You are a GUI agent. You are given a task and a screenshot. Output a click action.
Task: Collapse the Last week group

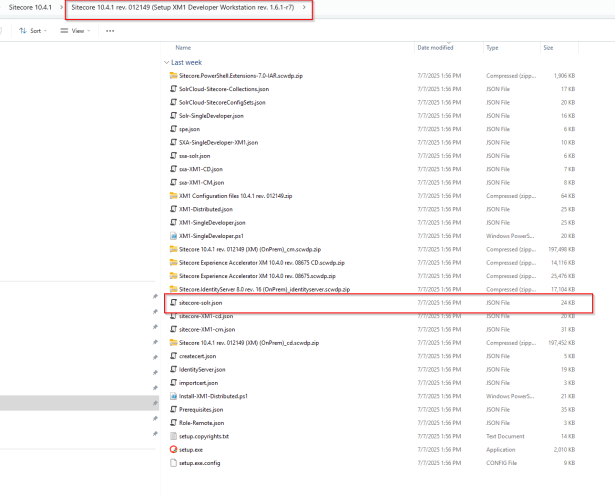pos(166,61)
